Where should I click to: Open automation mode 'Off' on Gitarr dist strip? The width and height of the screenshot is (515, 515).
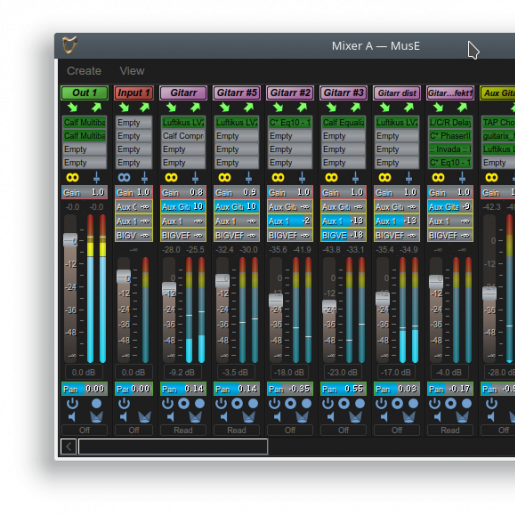pos(397,430)
